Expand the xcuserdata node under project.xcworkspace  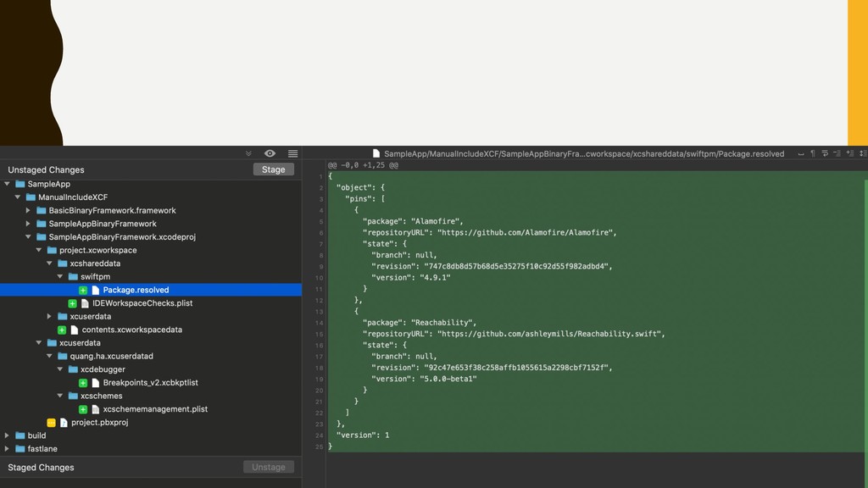click(x=49, y=317)
